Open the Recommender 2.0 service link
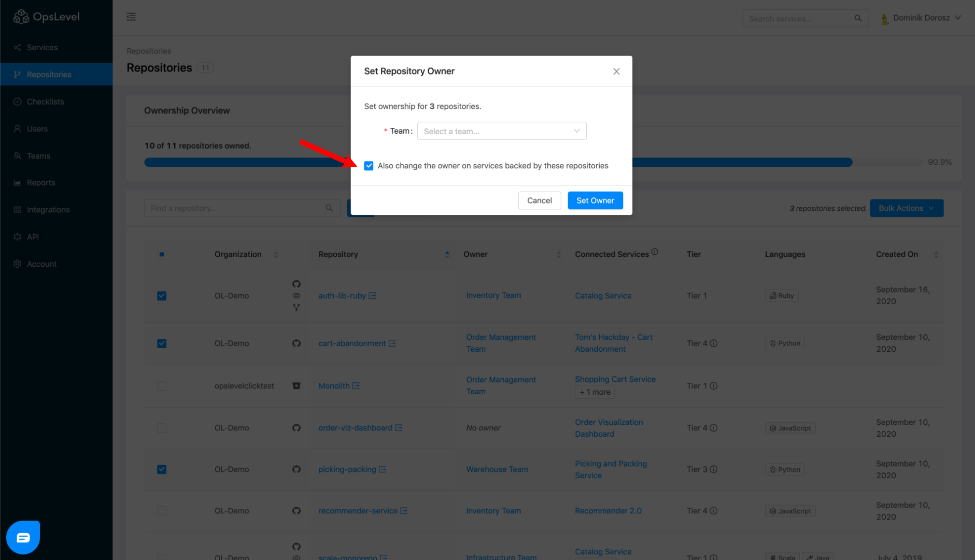This screenshot has width=975, height=560. [x=608, y=511]
